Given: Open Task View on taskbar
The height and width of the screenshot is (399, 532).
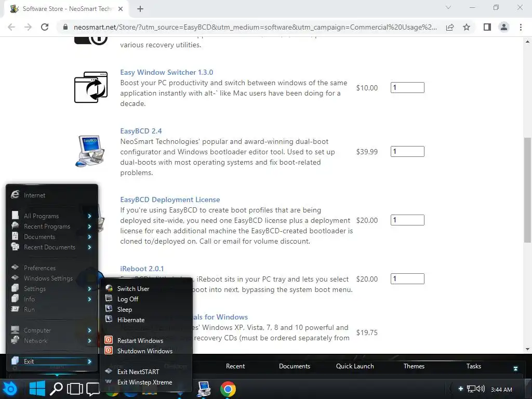Looking at the screenshot, I should [75, 389].
